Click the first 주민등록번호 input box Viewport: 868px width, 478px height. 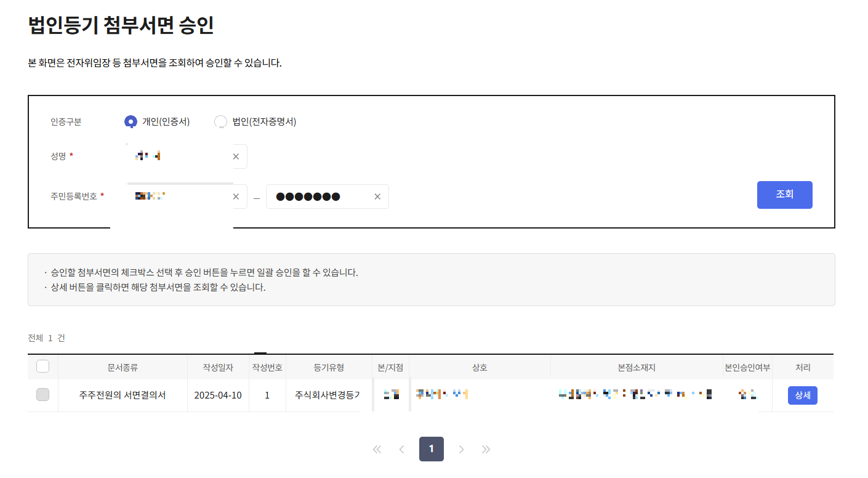point(179,196)
